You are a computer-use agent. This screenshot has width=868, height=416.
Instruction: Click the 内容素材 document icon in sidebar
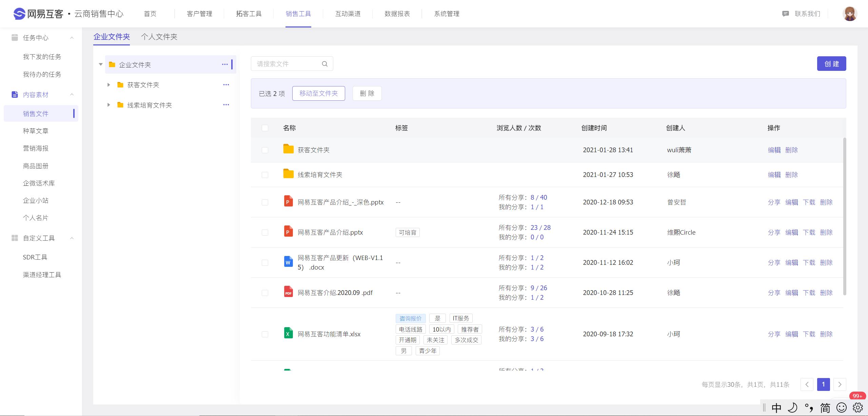coord(15,95)
